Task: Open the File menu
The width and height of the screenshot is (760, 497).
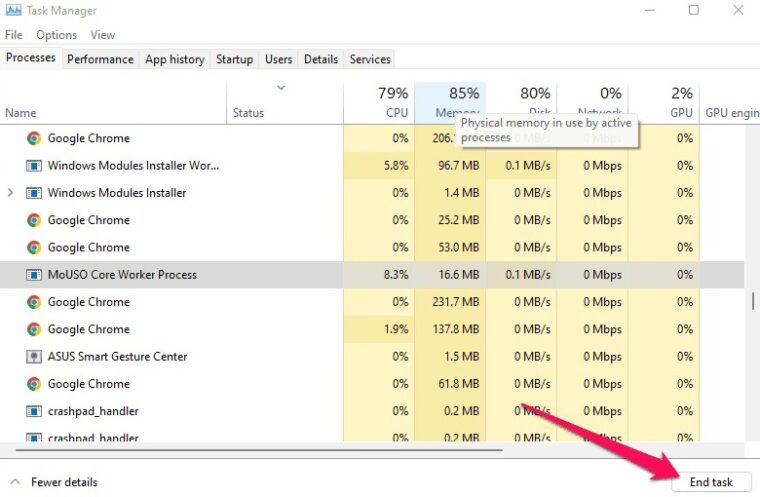Action: pyautogui.click(x=14, y=35)
